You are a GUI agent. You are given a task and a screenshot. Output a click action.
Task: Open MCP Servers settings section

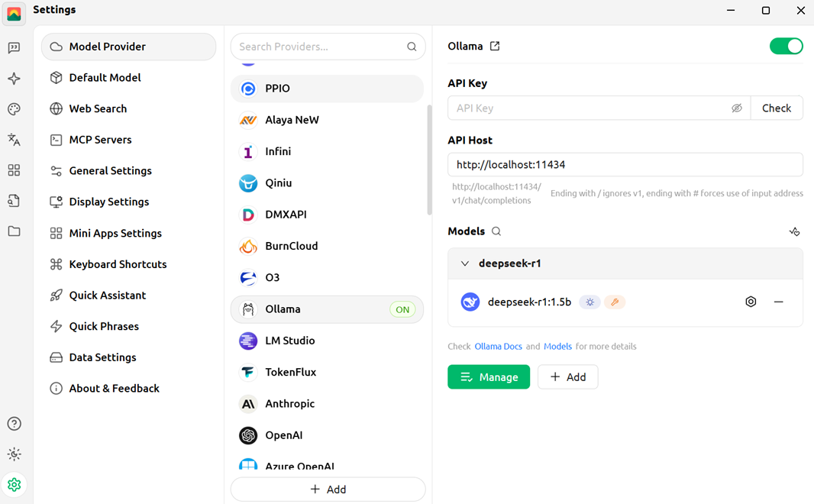point(129,141)
